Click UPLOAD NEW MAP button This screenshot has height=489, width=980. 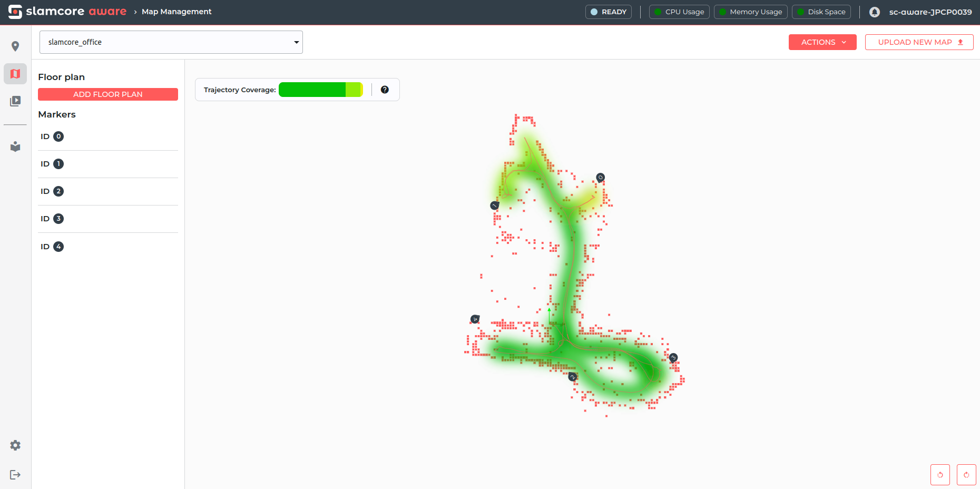pos(919,42)
